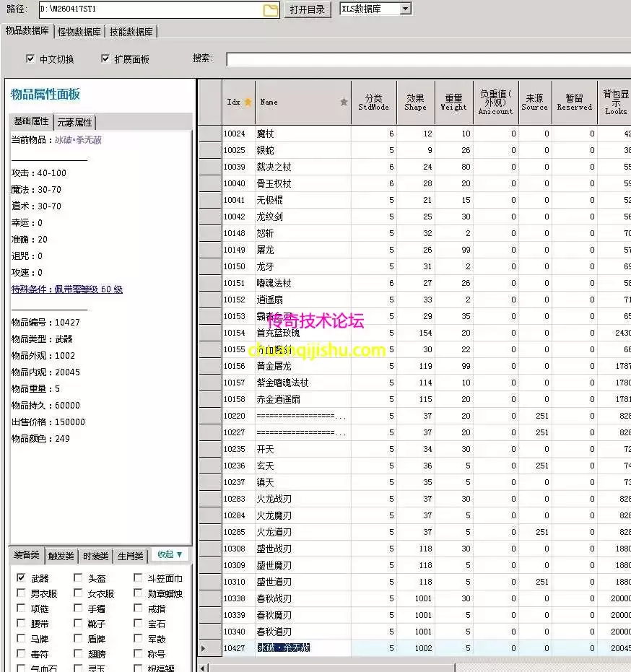Viewport: 631px width, 672px height.
Task: Tick the 项链 checkbox
Action: [20, 608]
